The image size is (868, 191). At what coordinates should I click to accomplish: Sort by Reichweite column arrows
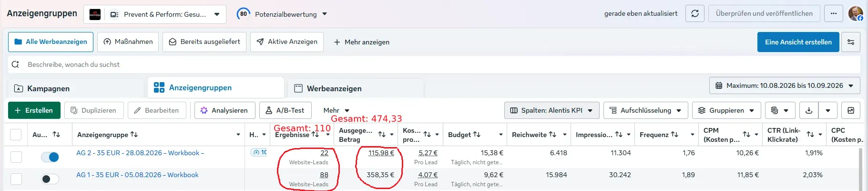552,135
